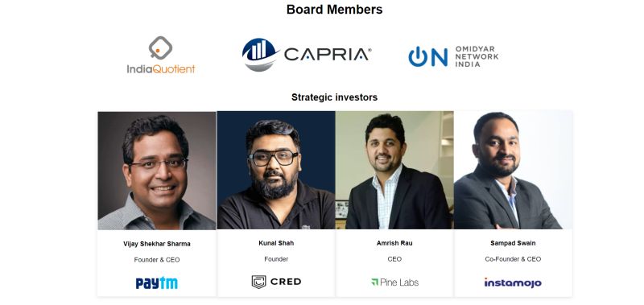Click the IndiaQuotient logo
This screenshot has height=305, width=644.
(161, 55)
